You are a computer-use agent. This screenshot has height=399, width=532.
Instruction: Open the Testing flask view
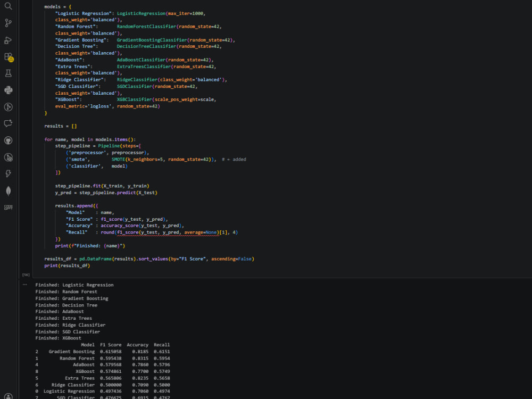pos(8,73)
